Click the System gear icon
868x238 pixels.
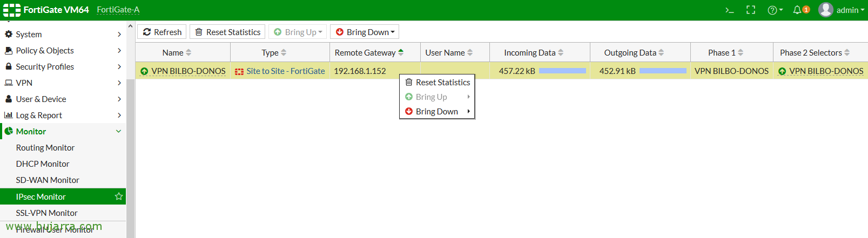[x=9, y=34]
